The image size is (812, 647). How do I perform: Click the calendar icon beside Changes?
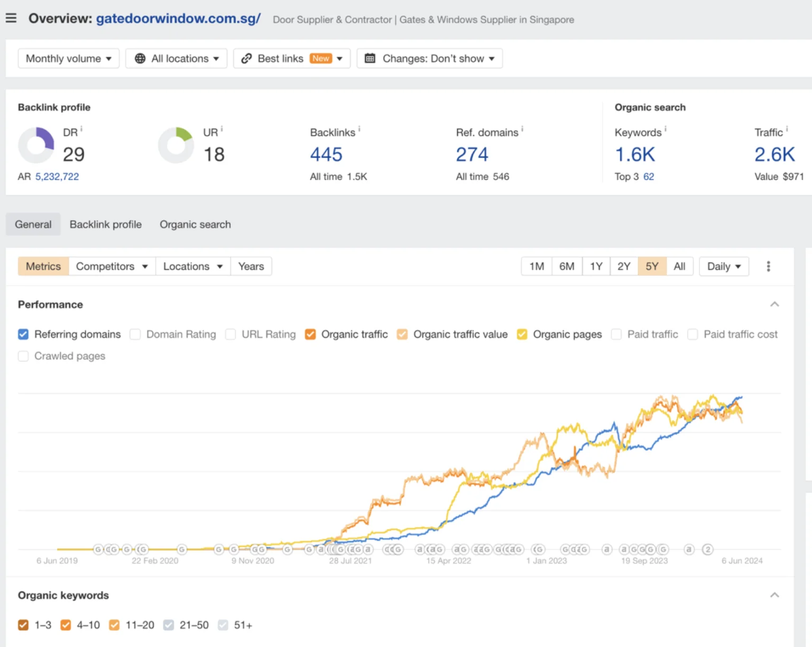370,58
